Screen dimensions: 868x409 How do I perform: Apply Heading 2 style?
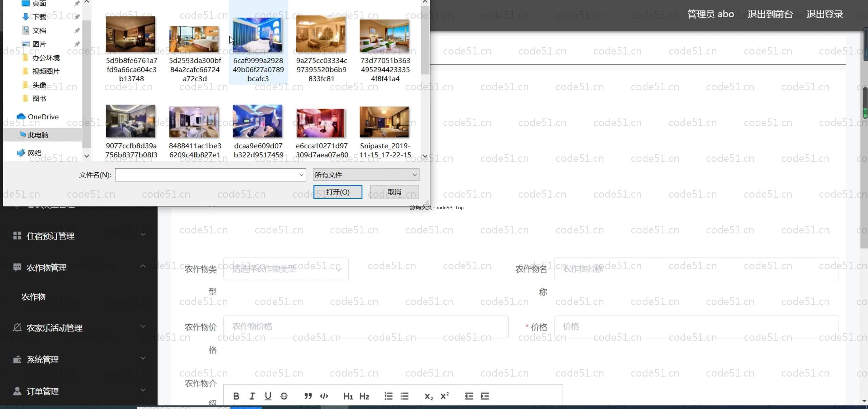pyautogui.click(x=364, y=396)
